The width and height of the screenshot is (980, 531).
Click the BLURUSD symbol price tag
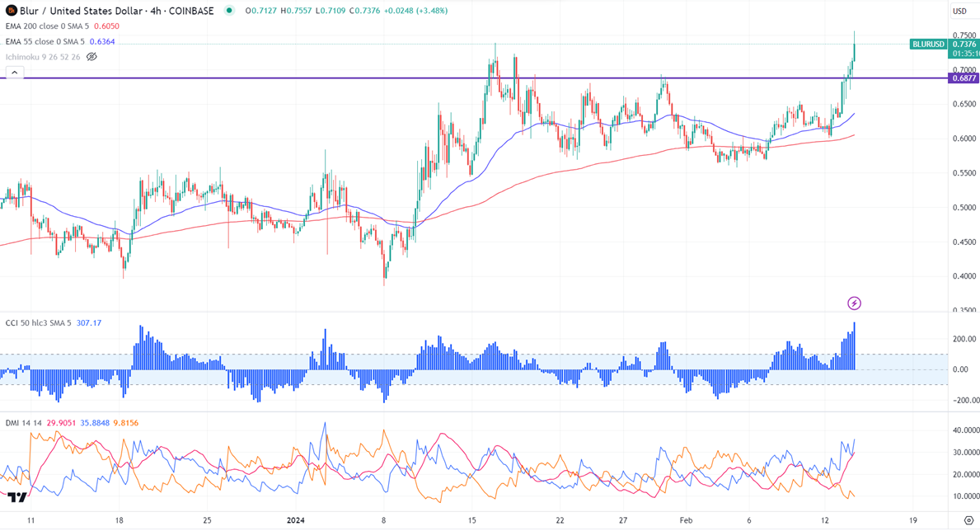pyautogui.click(x=928, y=45)
